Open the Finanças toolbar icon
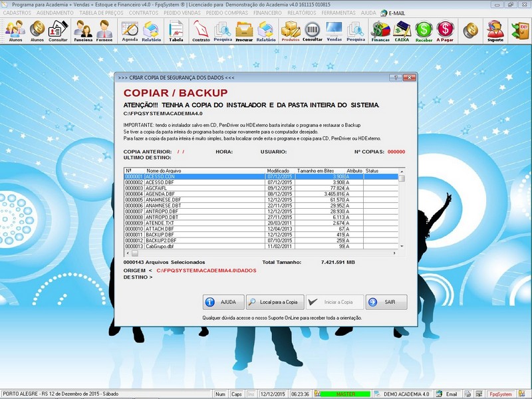532x399 pixels. [380, 31]
